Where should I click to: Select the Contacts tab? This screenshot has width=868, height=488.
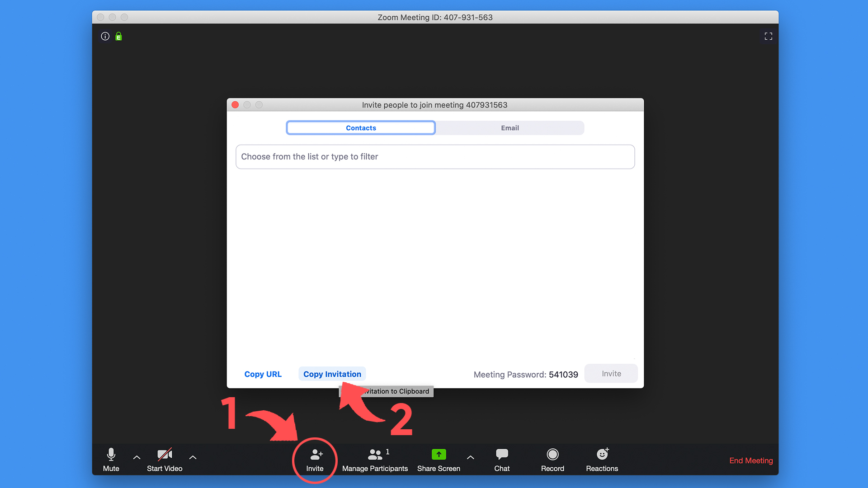pos(361,128)
